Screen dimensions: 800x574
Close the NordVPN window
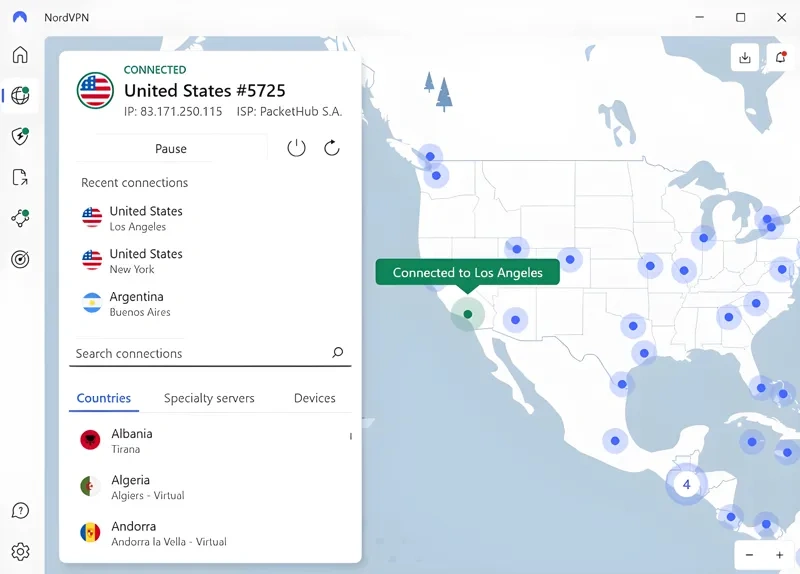(x=781, y=17)
